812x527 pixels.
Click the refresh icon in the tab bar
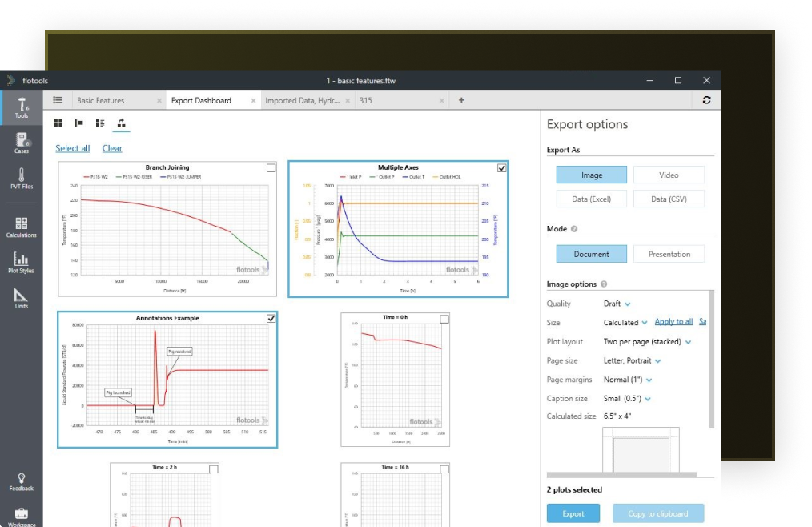(705, 100)
